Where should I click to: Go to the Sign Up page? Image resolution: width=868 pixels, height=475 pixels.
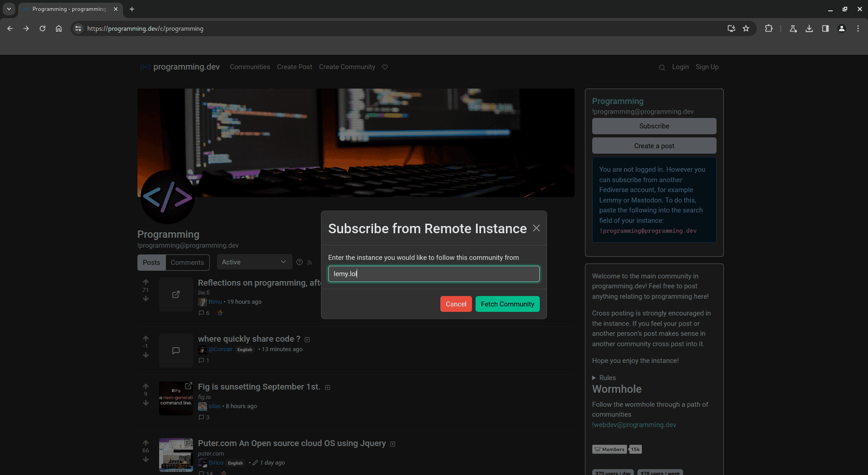(x=707, y=67)
